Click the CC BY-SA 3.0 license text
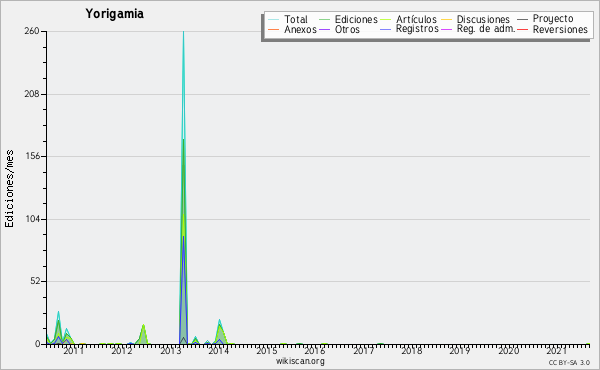 point(569,362)
